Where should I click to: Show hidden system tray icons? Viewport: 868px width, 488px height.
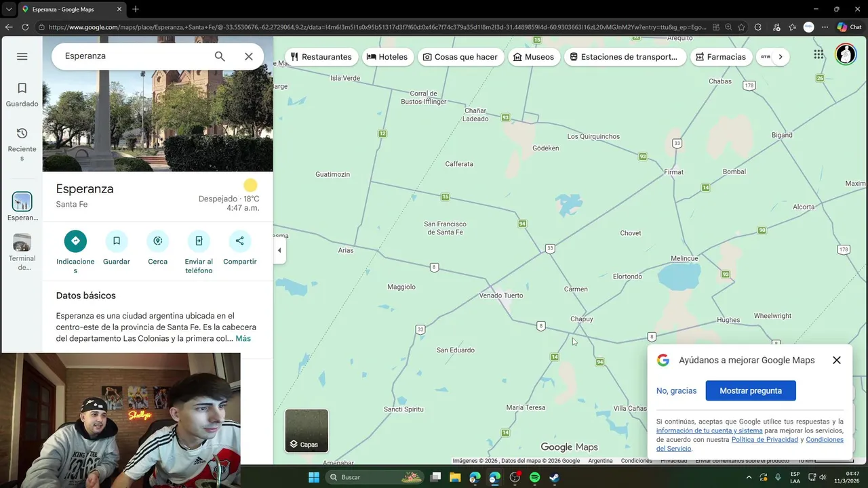(x=749, y=477)
